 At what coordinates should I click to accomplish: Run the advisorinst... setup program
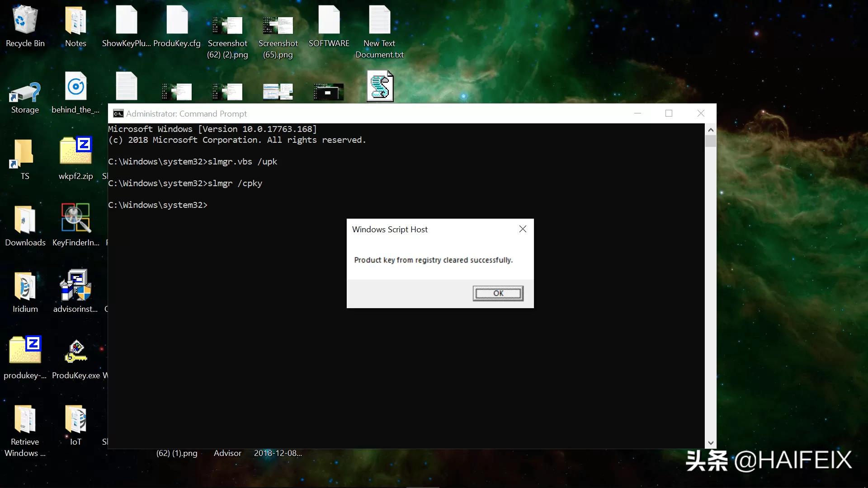[x=75, y=285]
